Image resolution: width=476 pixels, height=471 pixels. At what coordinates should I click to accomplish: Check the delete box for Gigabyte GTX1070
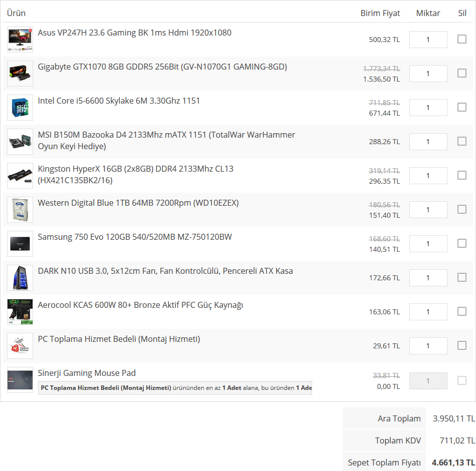click(x=462, y=73)
